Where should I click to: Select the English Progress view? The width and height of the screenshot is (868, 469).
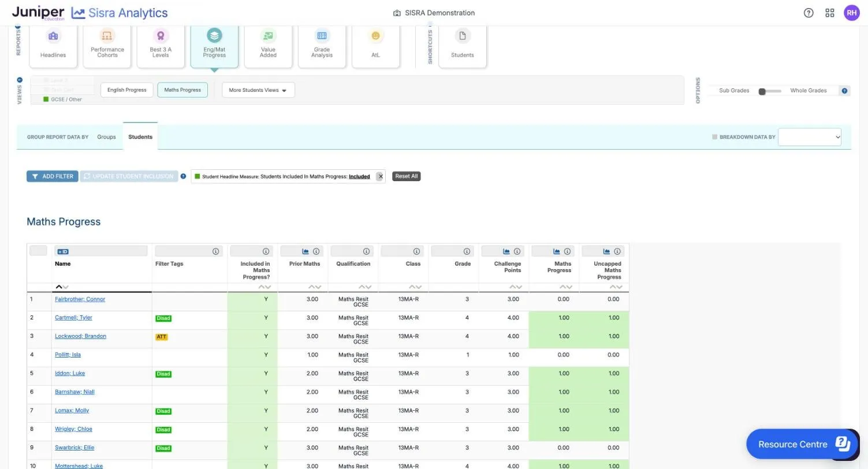tap(127, 90)
